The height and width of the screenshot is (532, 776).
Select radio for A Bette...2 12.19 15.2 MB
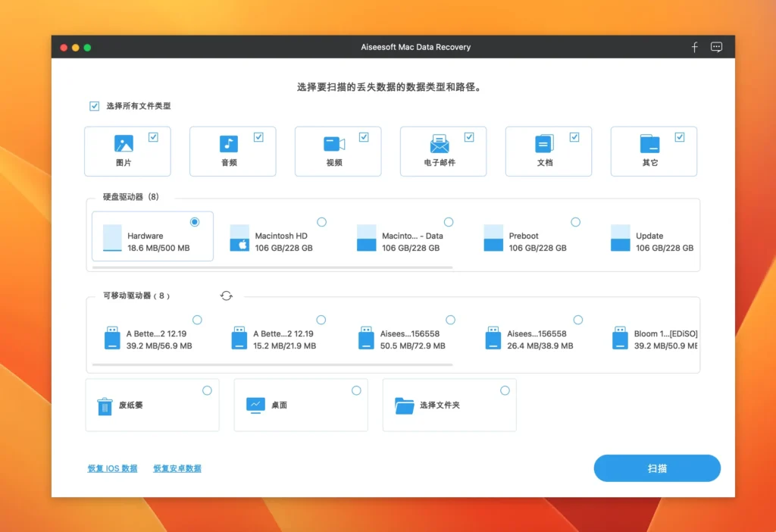[321, 320]
